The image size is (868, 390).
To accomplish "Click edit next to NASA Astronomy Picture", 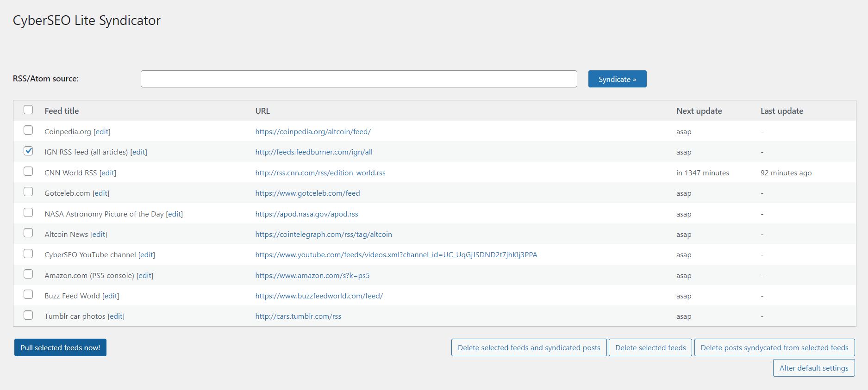I will click(175, 214).
